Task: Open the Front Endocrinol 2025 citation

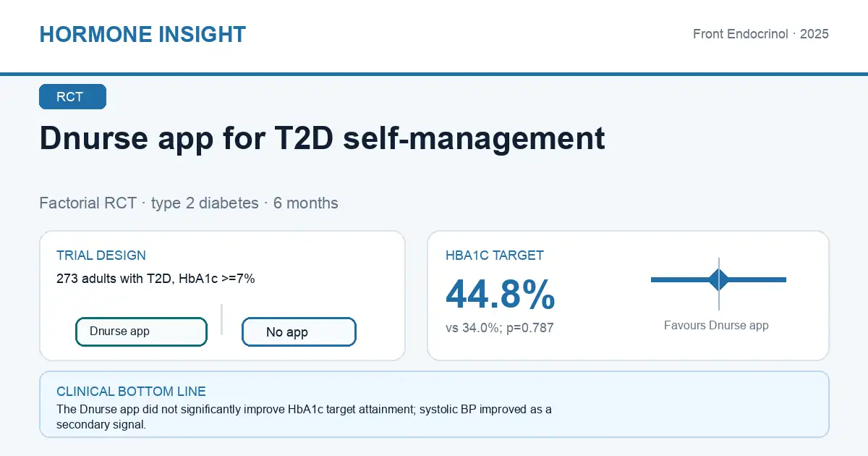Action: (x=761, y=34)
